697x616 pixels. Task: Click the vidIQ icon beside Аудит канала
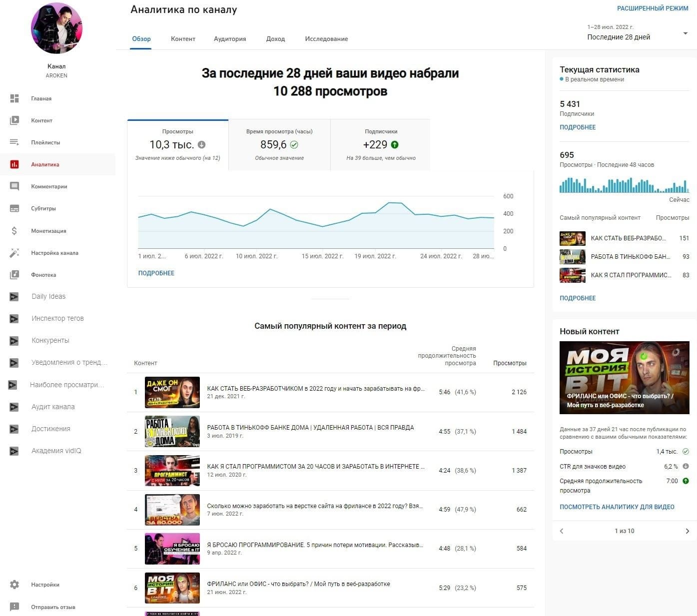14,407
